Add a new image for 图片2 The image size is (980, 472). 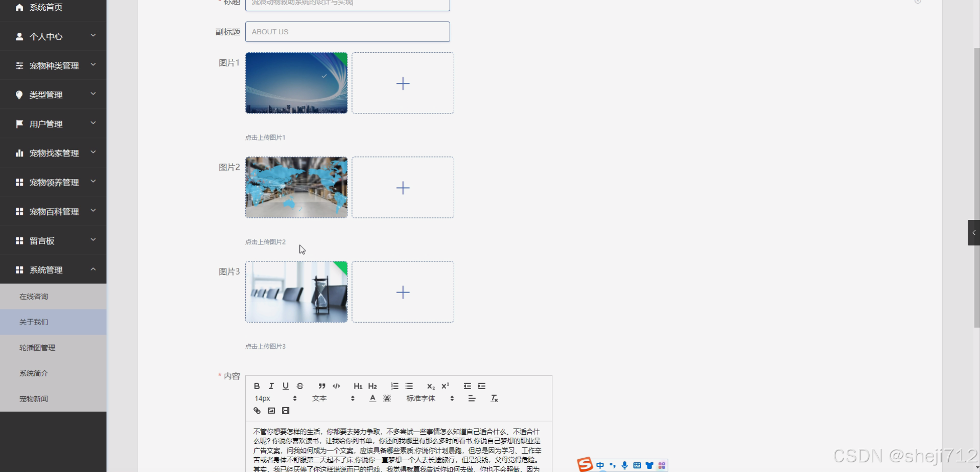click(403, 187)
